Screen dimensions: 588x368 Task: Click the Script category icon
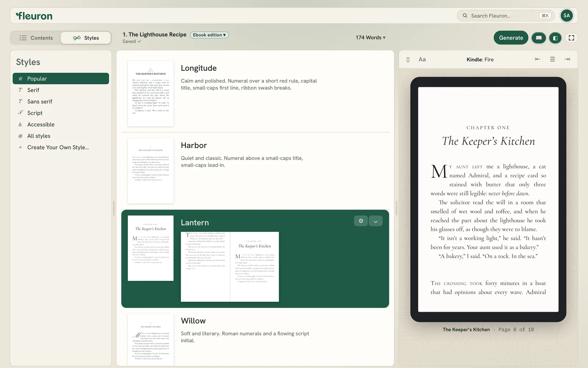click(20, 113)
